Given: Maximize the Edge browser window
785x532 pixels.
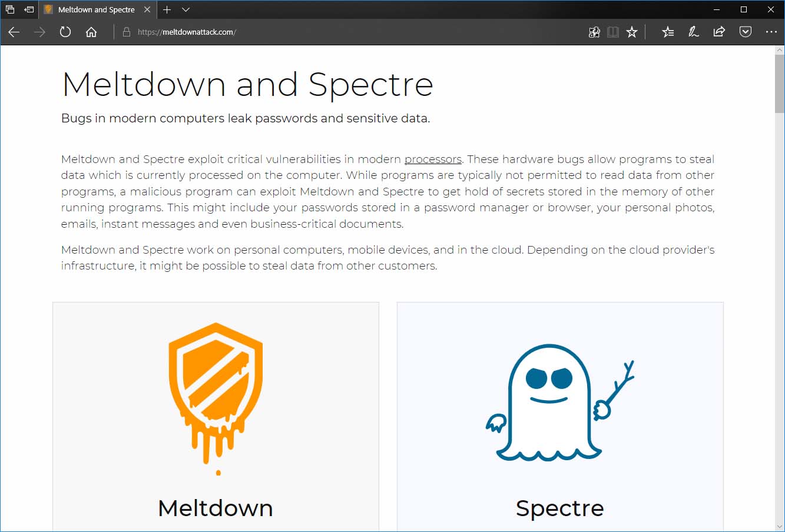Looking at the screenshot, I should pos(744,9).
